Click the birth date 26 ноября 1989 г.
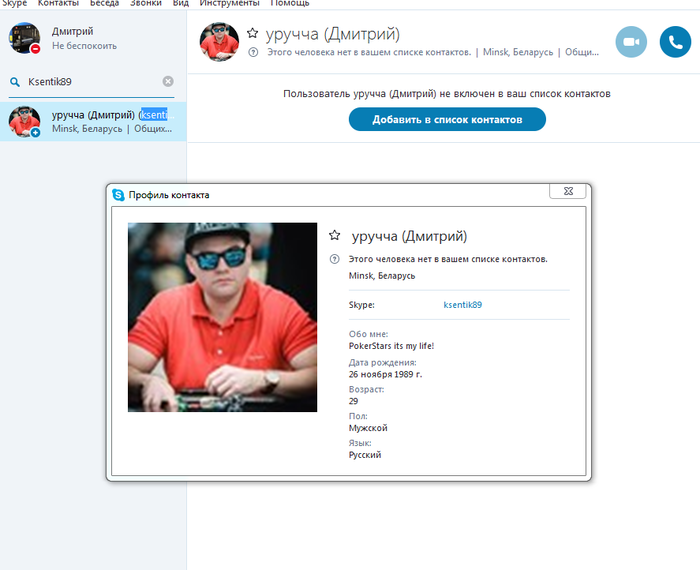The width and height of the screenshot is (700, 570). tap(385, 374)
